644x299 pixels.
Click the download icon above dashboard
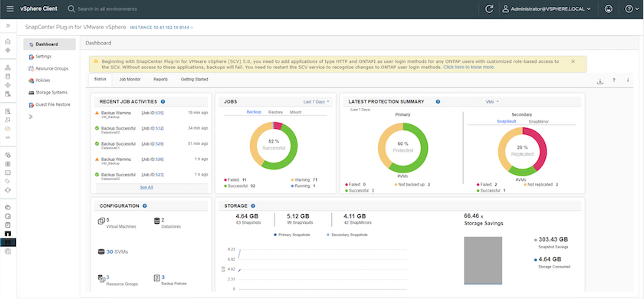600,81
